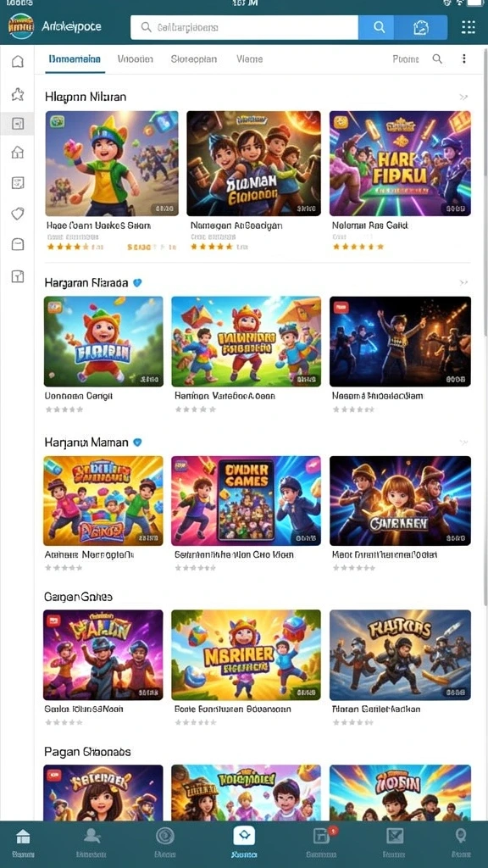Click star rating under Nelamar Ras Calid
The image size is (488, 868).
coord(358,247)
